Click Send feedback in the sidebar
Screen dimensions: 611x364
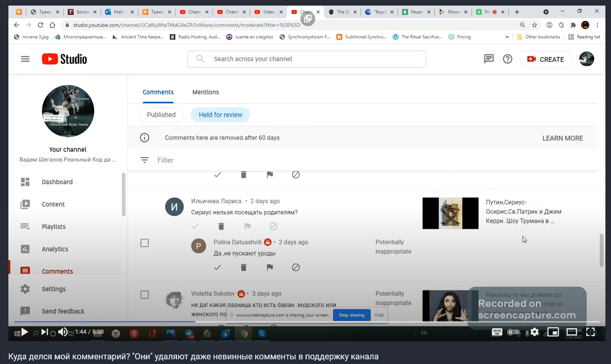coord(63,311)
